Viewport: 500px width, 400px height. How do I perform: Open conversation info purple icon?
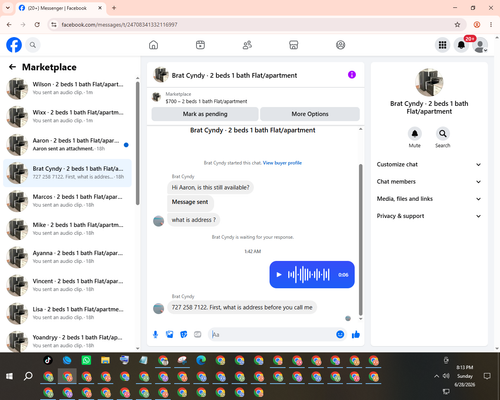pos(352,75)
